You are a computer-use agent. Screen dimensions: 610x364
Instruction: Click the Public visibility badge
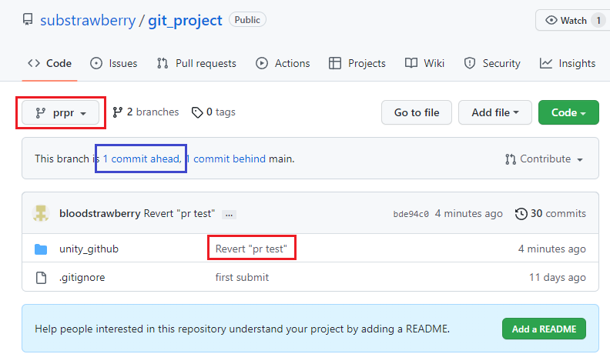247,20
